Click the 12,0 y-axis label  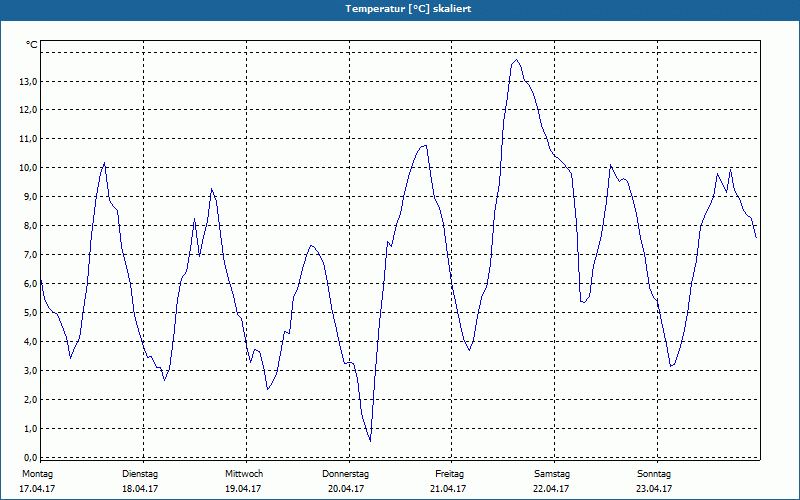pyautogui.click(x=28, y=110)
